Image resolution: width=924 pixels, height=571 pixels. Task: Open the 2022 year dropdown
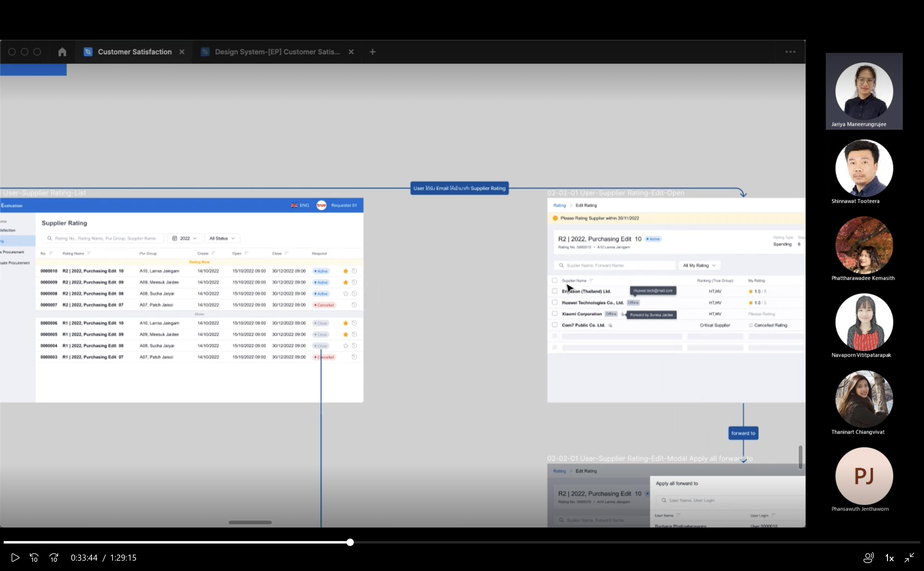185,238
